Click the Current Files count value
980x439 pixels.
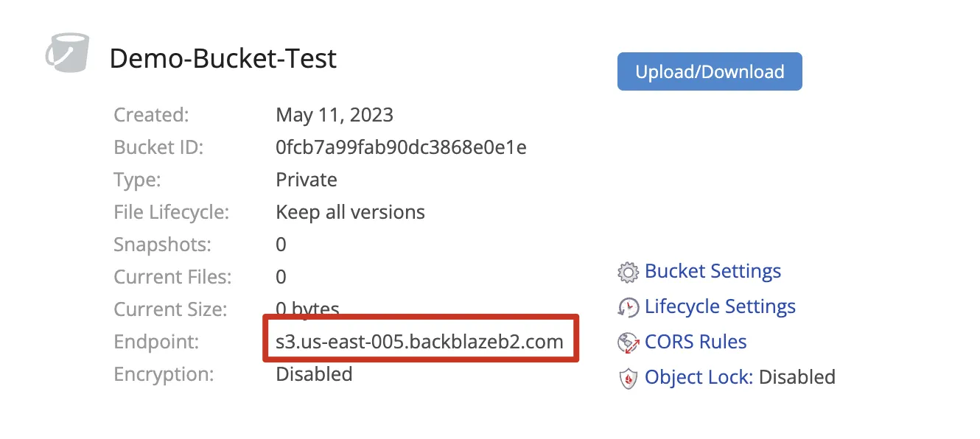(281, 277)
